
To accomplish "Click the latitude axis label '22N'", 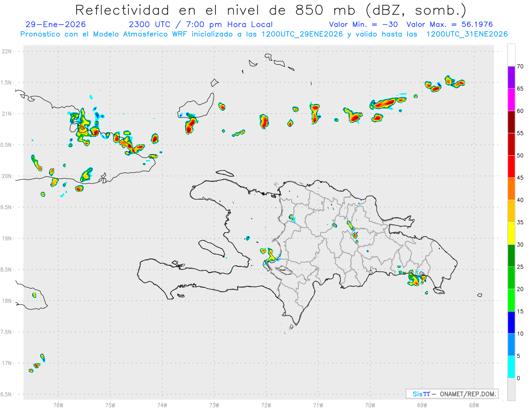I will pyautogui.click(x=7, y=51).
